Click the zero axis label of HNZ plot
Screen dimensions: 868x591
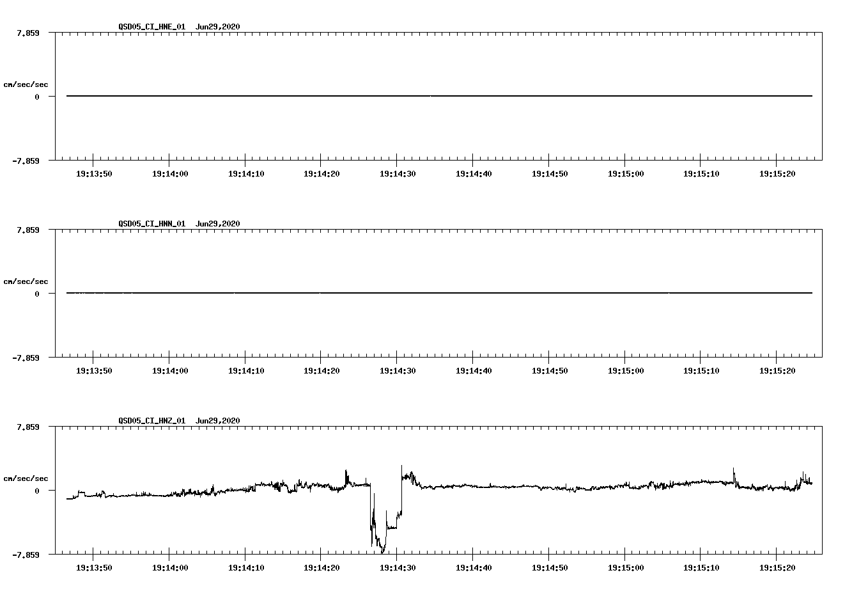pyautogui.click(x=37, y=491)
